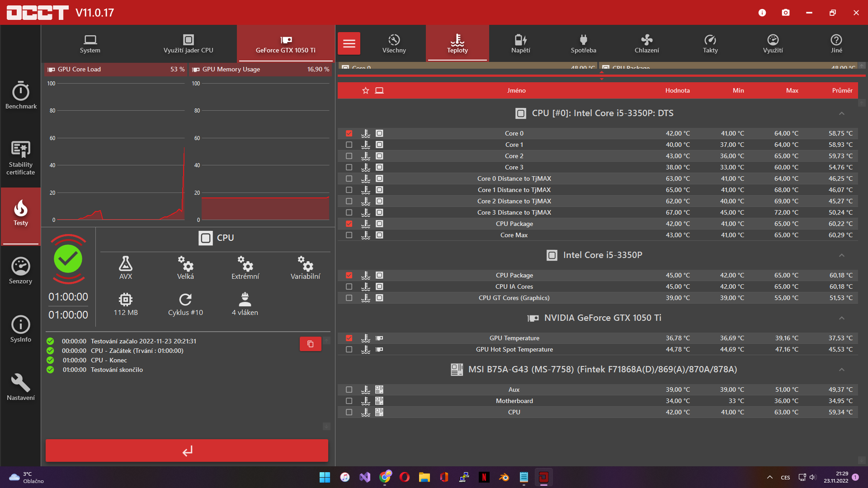The image size is (868, 488).
Task: Click the screenshot camera icon in title bar
Action: (786, 13)
